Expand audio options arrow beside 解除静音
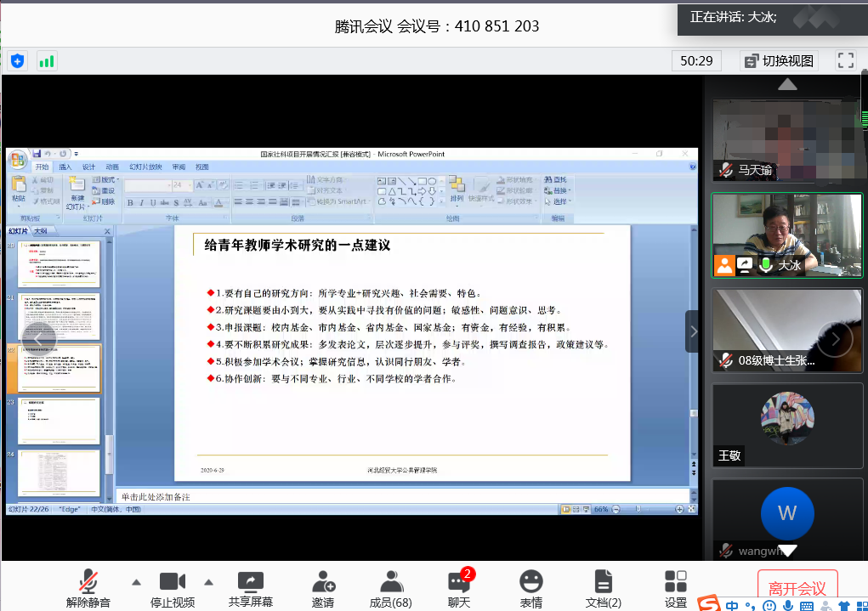The image size is (868, 611). pyautogui.click(x=136, y=582)
